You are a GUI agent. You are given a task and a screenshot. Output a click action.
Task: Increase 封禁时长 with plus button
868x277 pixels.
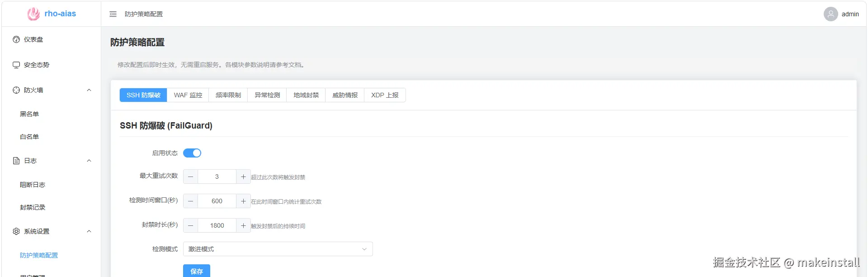[243, 225]
